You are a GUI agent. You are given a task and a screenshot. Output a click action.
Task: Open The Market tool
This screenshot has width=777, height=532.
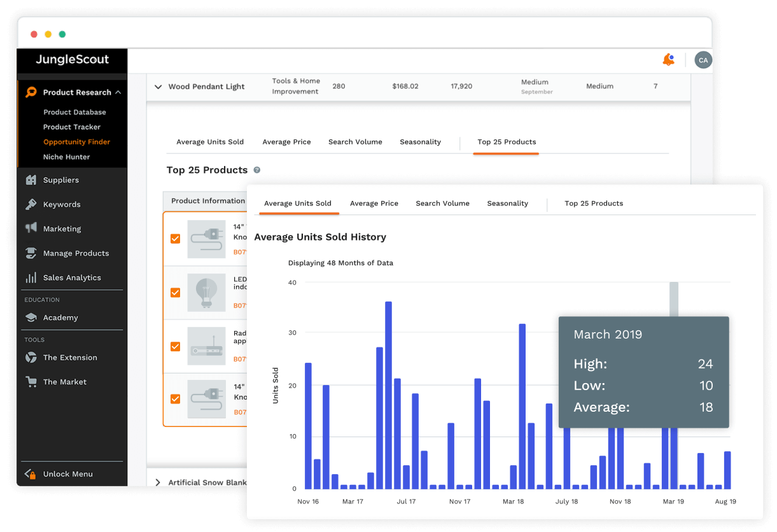click(x=65, y=381)
